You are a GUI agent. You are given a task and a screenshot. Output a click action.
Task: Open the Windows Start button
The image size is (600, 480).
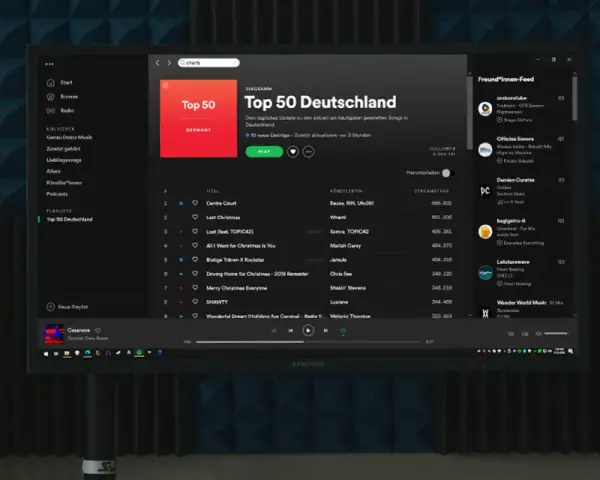click(46, 354)
